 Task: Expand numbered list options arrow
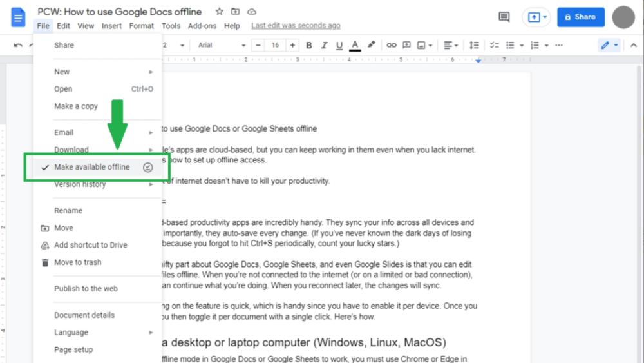coord(546,46)
